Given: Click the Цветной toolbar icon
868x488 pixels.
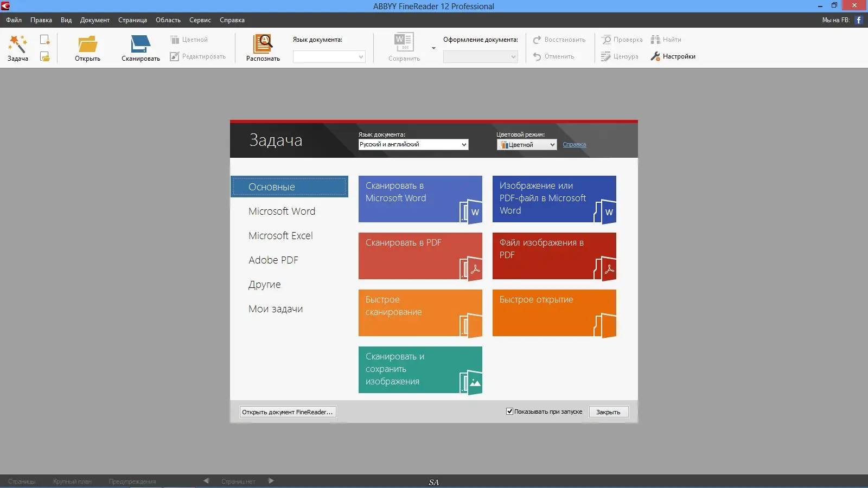Looking at the screenshot, I should tap(175, 40).
